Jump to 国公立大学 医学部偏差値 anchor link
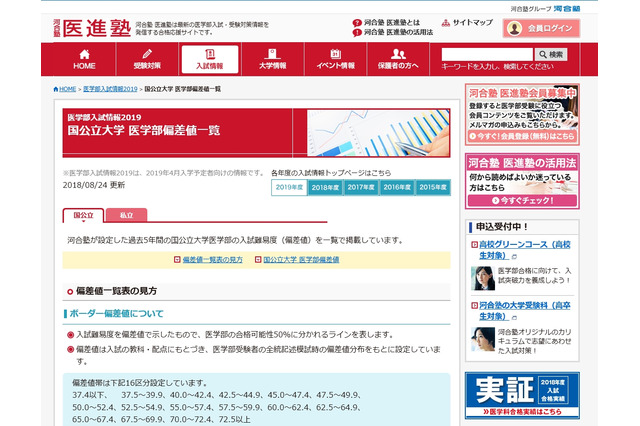Viewport: 640px width, 426px height. click(301, 260)
